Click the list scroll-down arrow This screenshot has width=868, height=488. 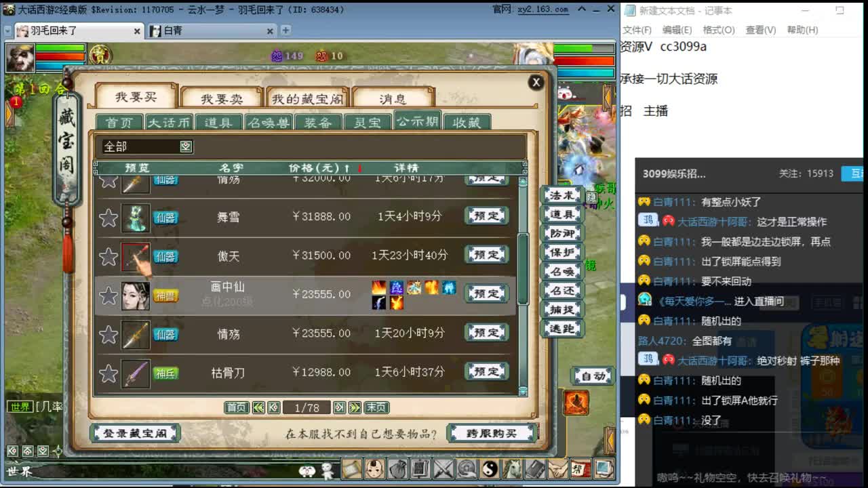point(523,391)
